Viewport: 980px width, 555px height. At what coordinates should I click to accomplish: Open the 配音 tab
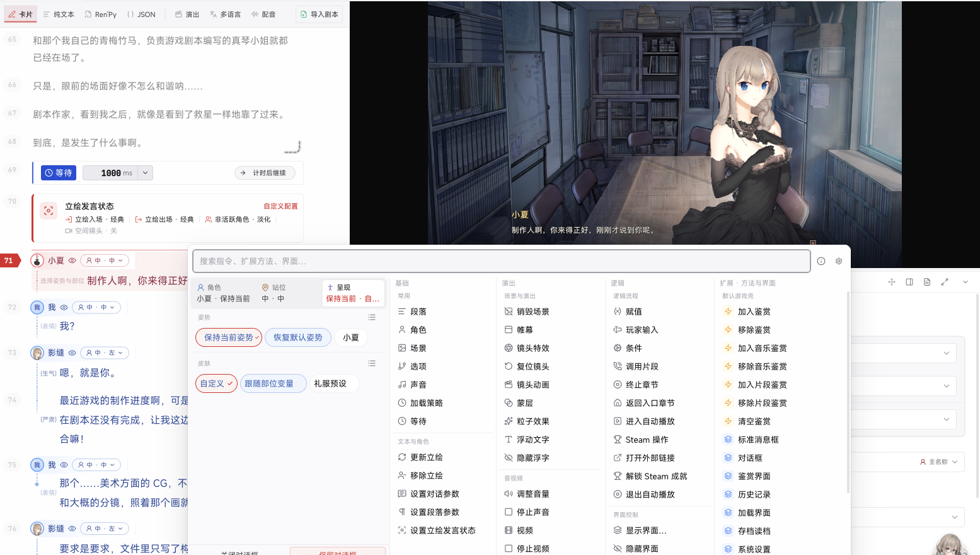click(x=263, y=14)
